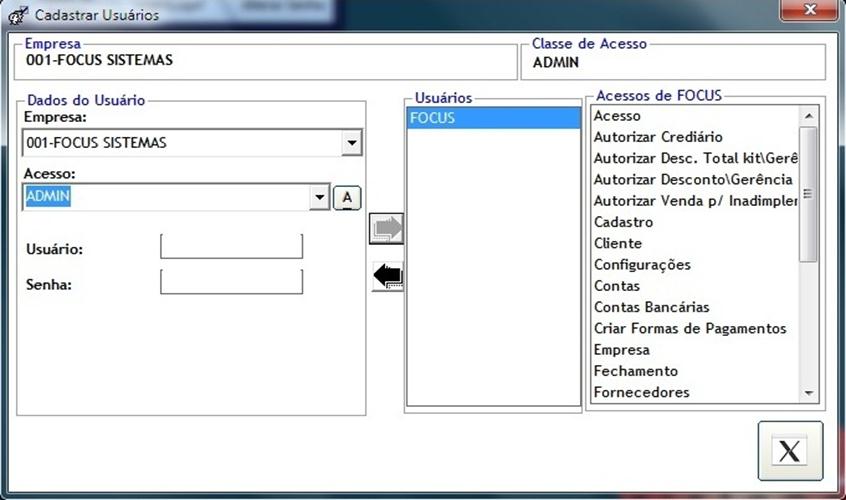Click the Usuário input field
Screen dimensions: 846x500
click(231, 246)
